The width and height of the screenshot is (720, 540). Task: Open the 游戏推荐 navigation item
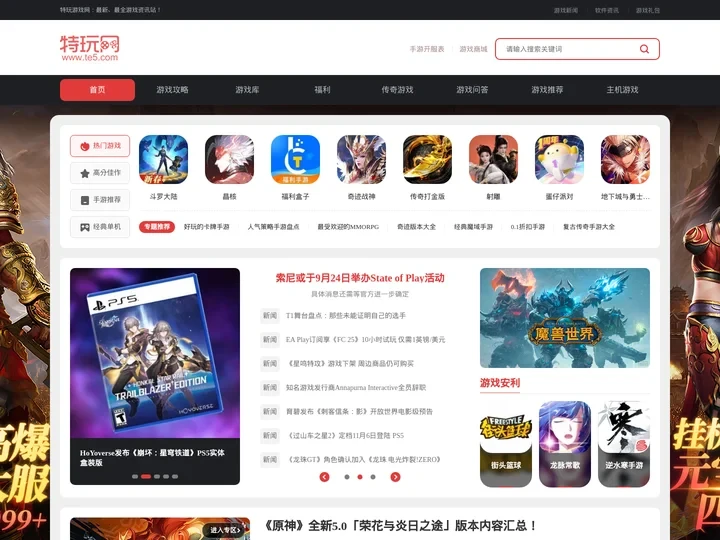point(547,90)
